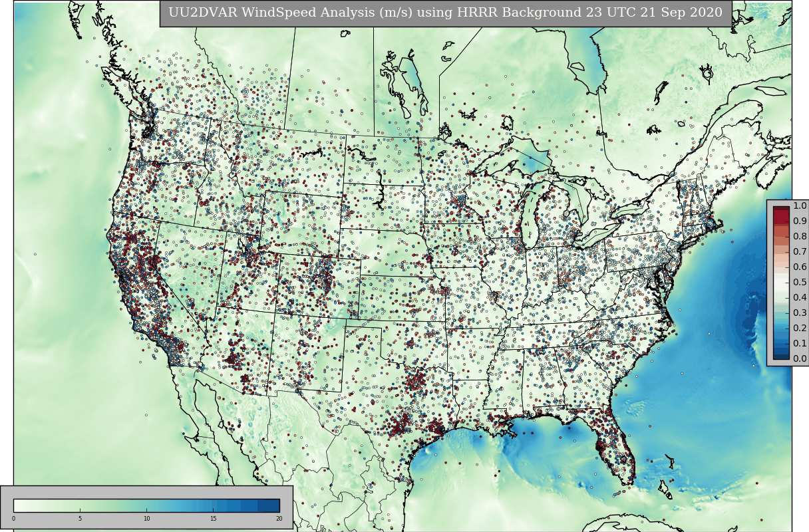This screenshot has width=809, height=532.
Task: Click the dark blue end of wind speed colorbar
Action: point(269,505)
